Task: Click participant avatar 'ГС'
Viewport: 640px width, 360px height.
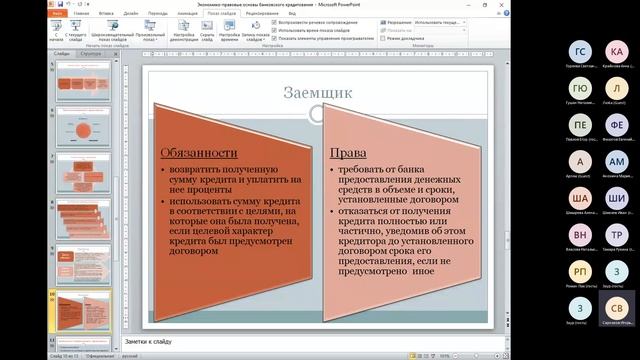Action: [580, 51]
